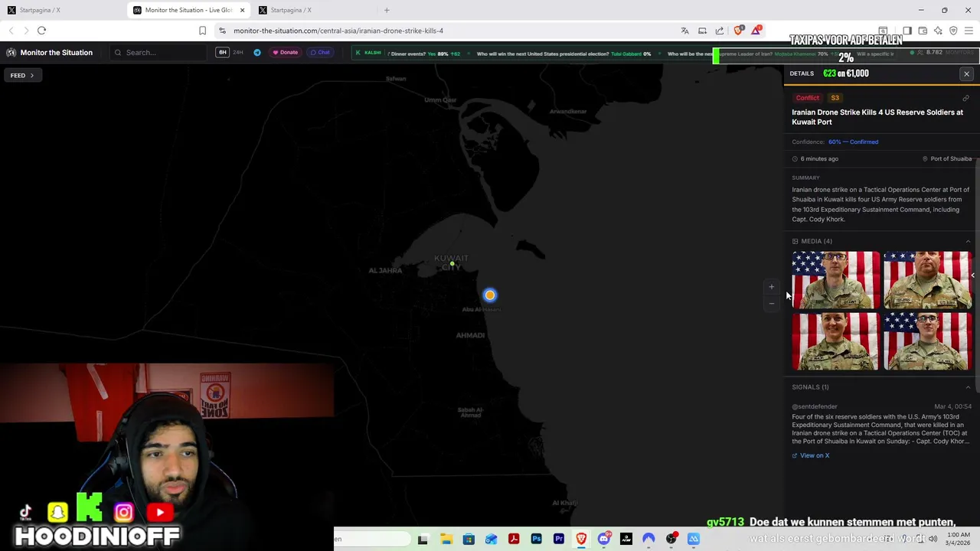
Task: Open the system volume icon
Action: click(933, 539)
